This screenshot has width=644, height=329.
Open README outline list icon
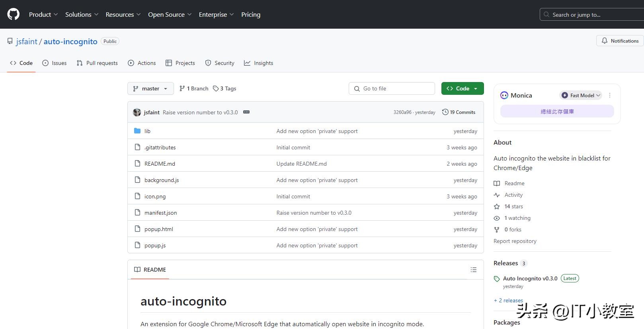[x=473, y=270]
